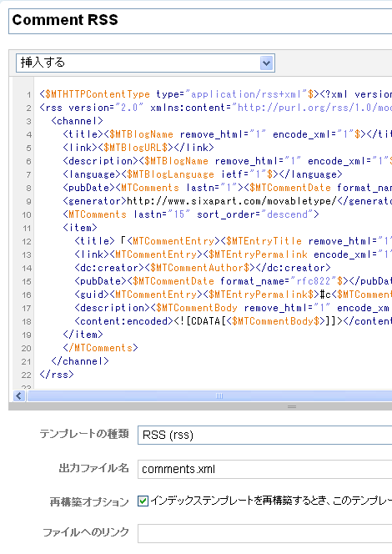This screenshot has height=554, width=392.
Task: Click the ファイルへのリンク label
Action: coord(86,532)
